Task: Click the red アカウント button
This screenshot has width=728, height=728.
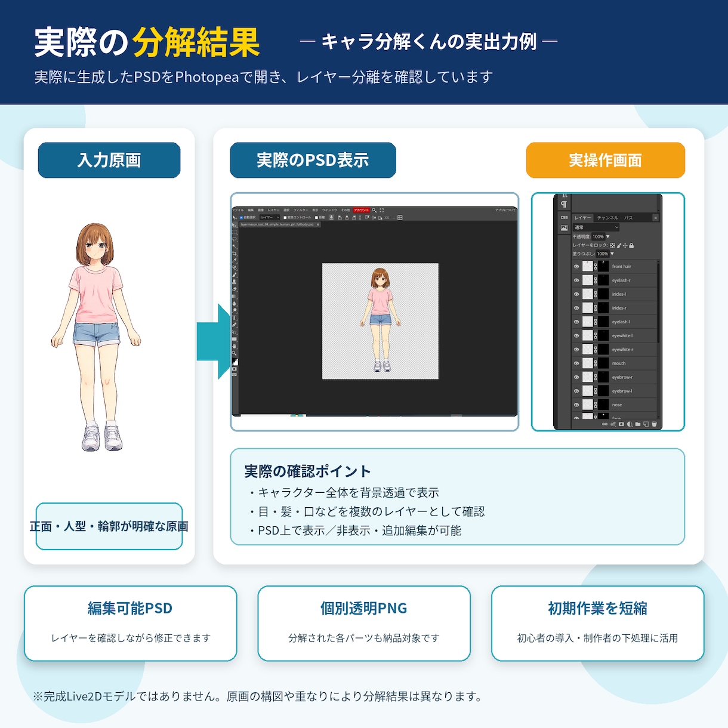Action: point(362,210)
